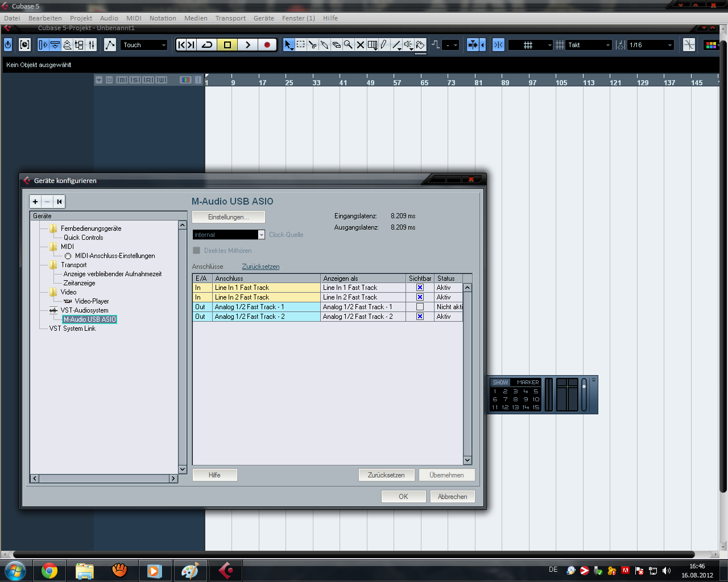The image size is (728, 582).
Task: Open the 1/16 quantize dropdown
Action: tap(651, 45)
